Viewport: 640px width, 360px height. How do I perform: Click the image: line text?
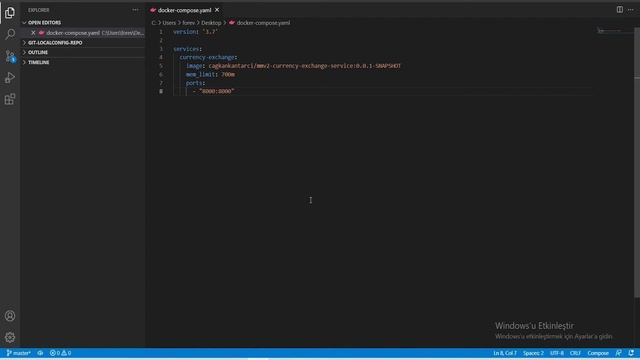pos(293,66)
